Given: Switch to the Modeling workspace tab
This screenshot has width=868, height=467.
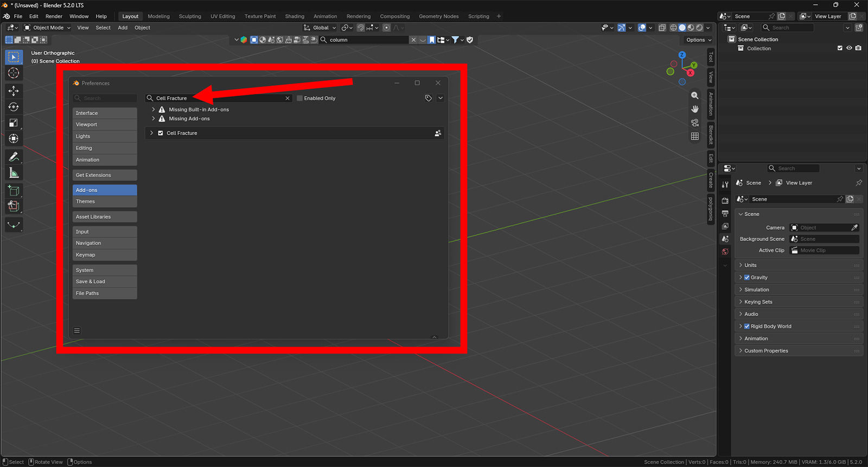Looking at the screenshot, I should point(158,16).
